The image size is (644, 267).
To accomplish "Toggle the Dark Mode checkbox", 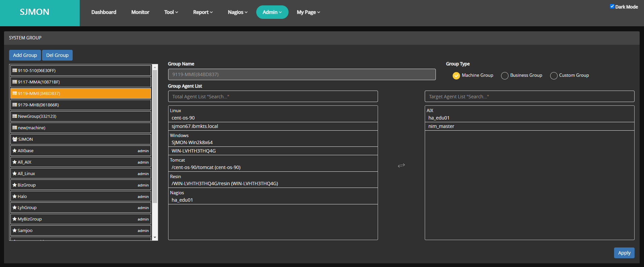I will [x=612, y=6].
